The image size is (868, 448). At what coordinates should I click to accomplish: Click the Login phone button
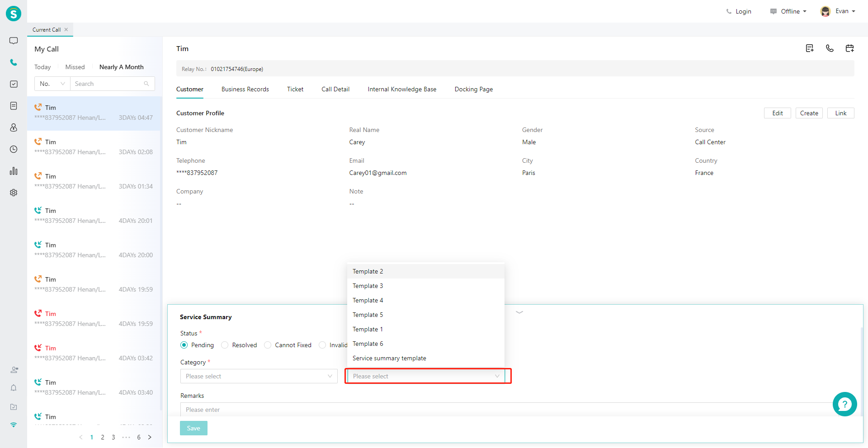pos(739,11)
